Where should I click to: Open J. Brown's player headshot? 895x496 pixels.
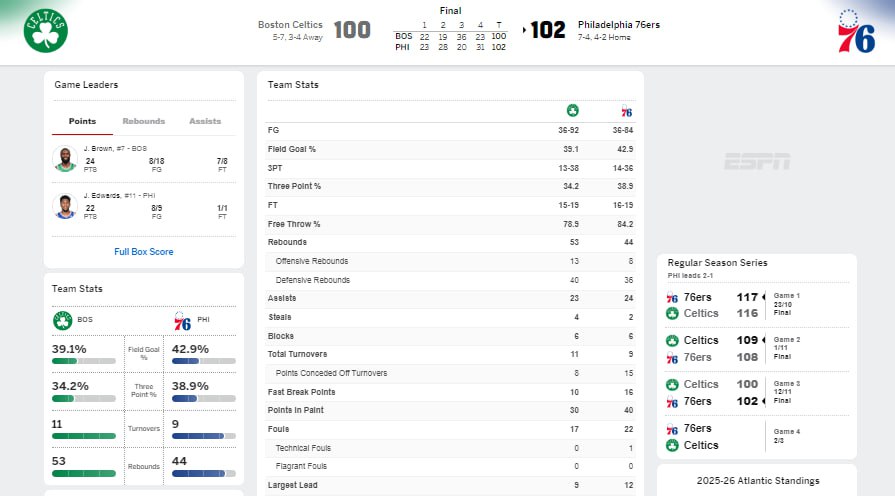(65, 160)
